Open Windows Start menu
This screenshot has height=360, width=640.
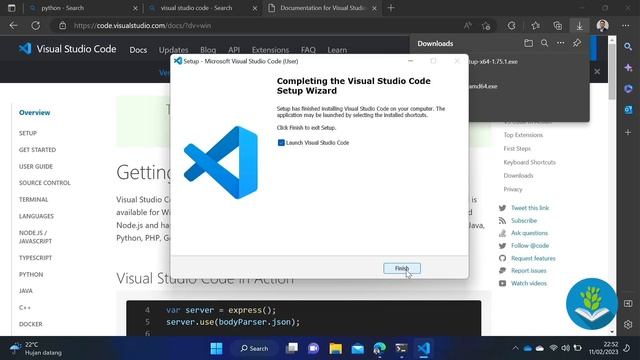pos(216,349)
